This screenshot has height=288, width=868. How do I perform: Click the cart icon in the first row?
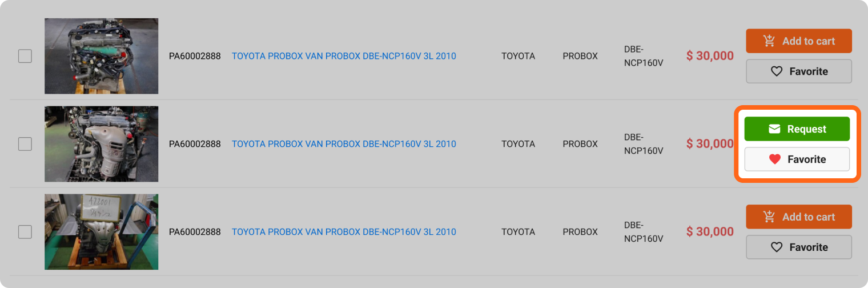769,41
